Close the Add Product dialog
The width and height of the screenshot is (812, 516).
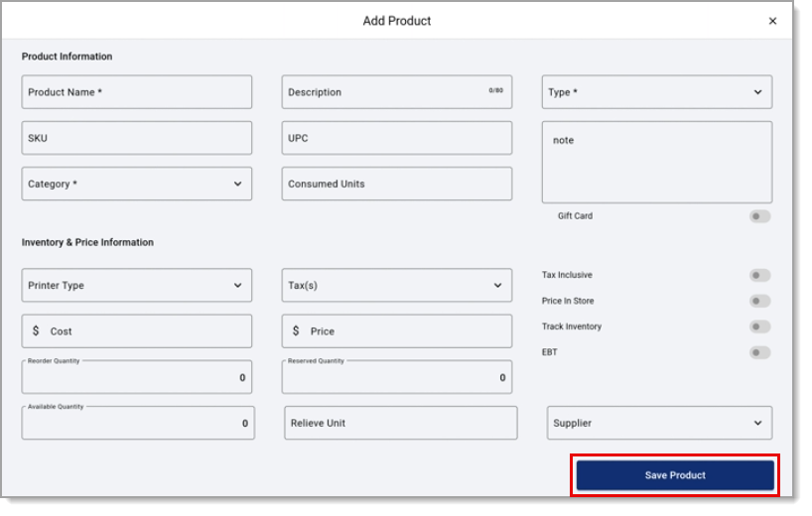click(x=772, y=21)
